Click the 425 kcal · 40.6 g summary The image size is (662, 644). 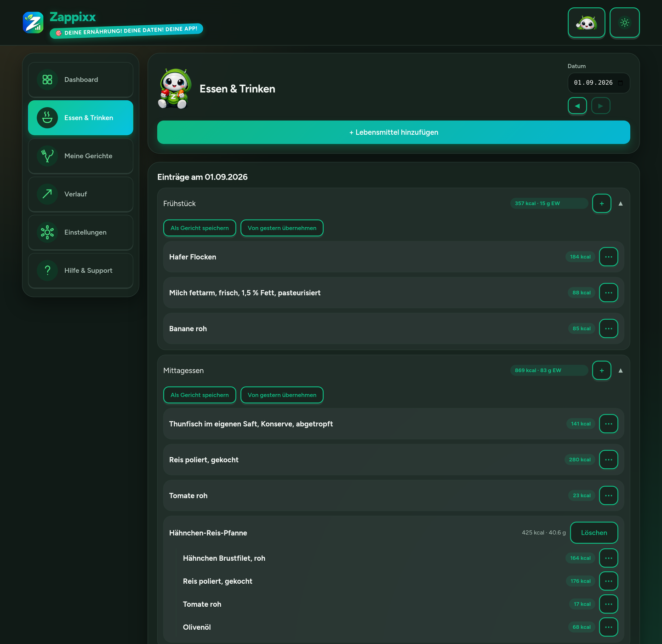[544, 533]
